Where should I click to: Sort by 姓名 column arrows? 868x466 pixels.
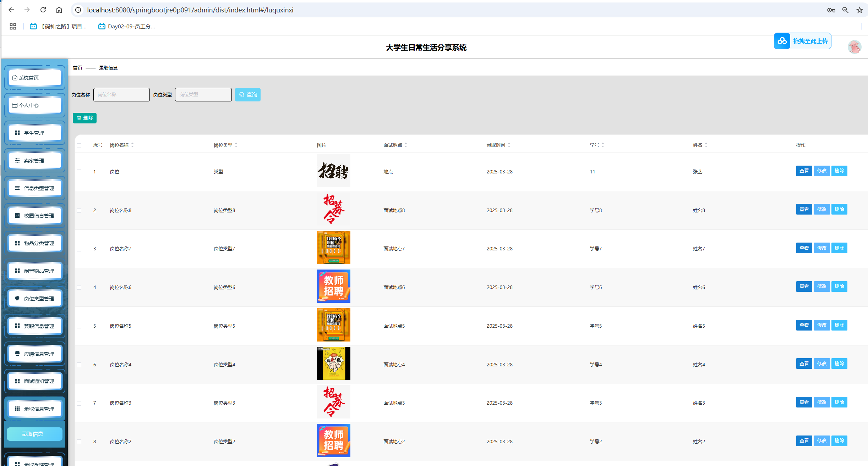(x=706, y=145)
